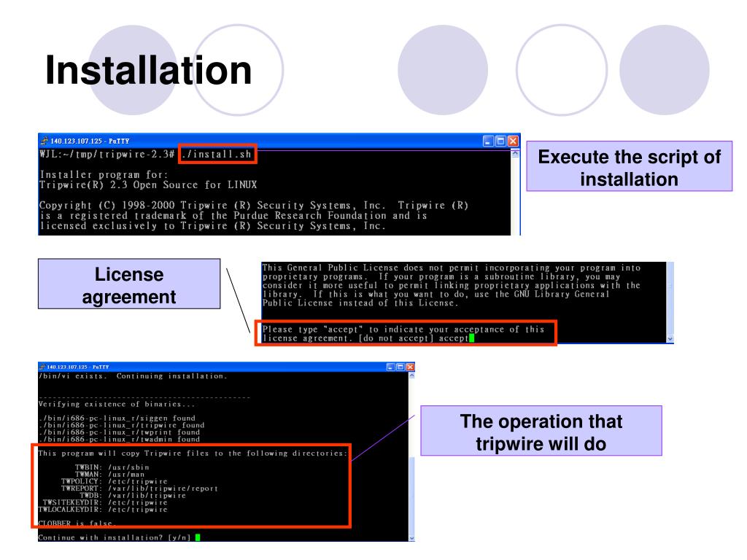Click the top terminal's scroll-up arrow

[x=515, y=154]
